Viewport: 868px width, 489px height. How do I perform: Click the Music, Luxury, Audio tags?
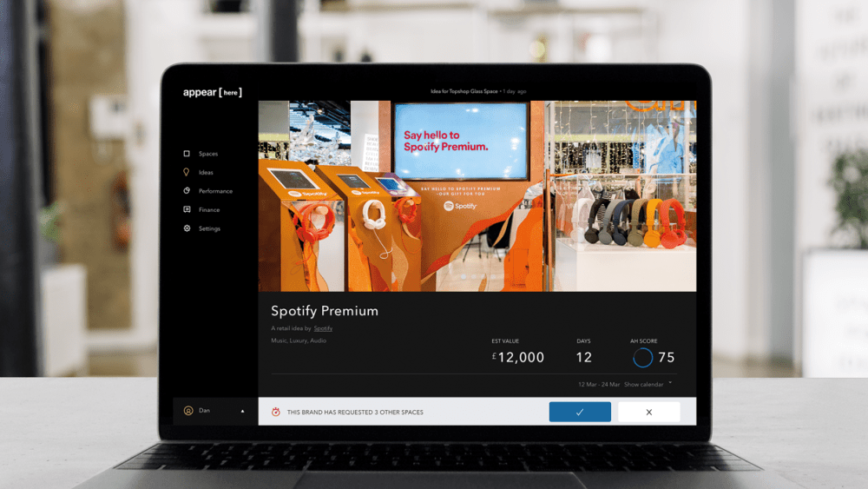point(299,340)
